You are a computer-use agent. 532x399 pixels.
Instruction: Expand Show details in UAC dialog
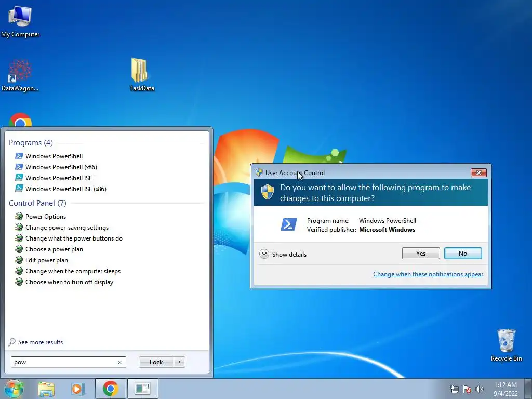coord(283,254)
